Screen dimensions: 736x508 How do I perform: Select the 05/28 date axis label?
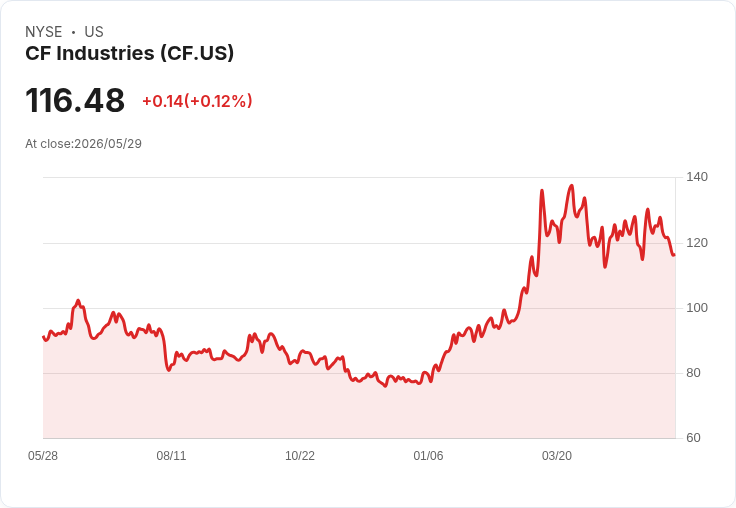(x=43, y=456)
